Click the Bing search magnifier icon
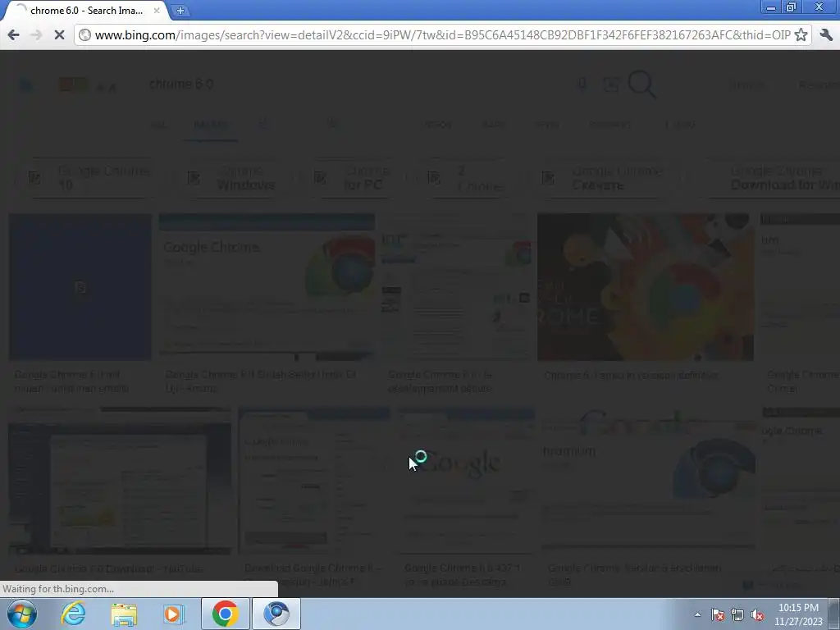This screenshot has height=630, width=840. (641, 84)
